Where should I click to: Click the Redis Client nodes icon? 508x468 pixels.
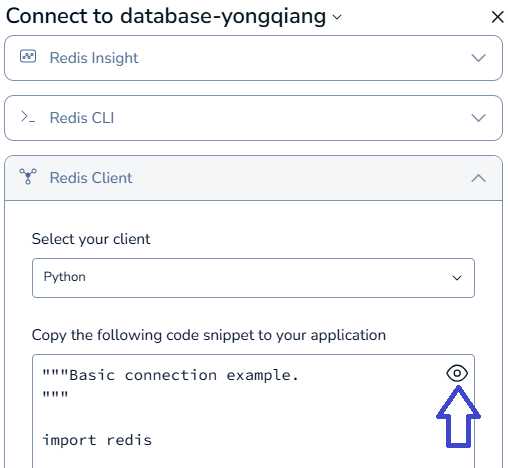point(28,176)
